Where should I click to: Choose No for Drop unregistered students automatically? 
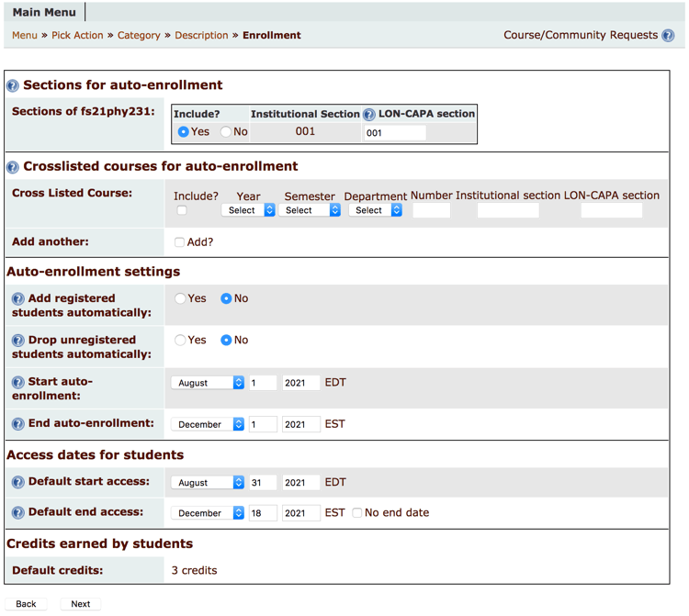click(226, 341)
